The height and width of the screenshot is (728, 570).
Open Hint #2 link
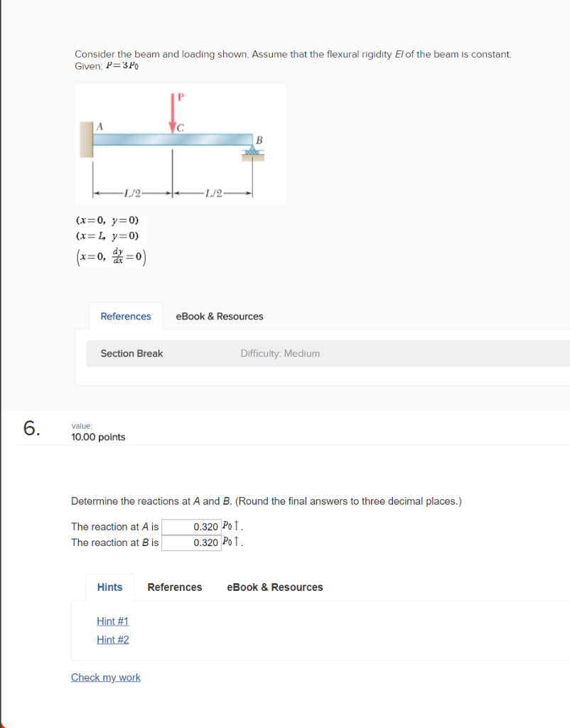[x=112, y=639]
